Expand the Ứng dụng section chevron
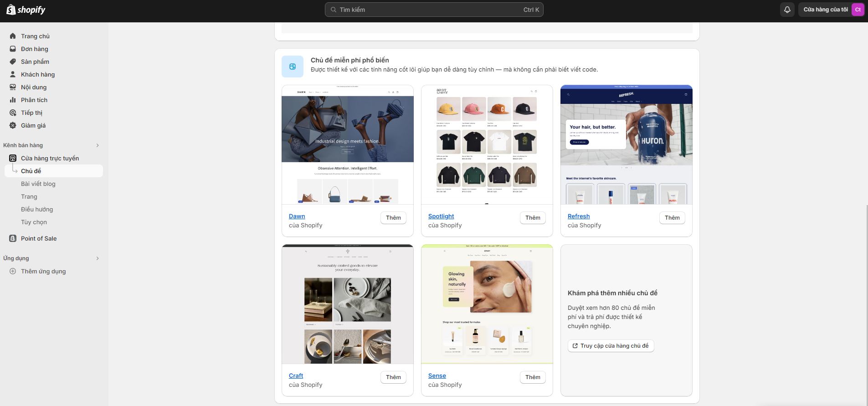Screen dimensions: 868x406 tap(97, 258)
